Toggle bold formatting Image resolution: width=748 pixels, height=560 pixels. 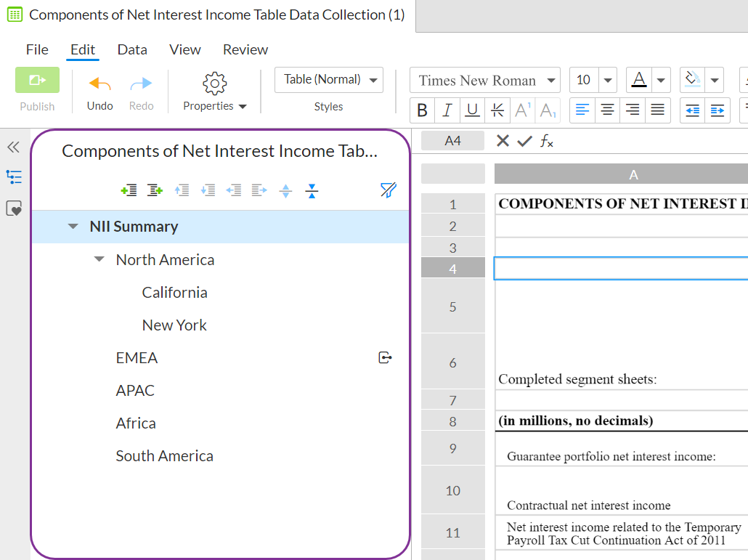pos(422,110)
